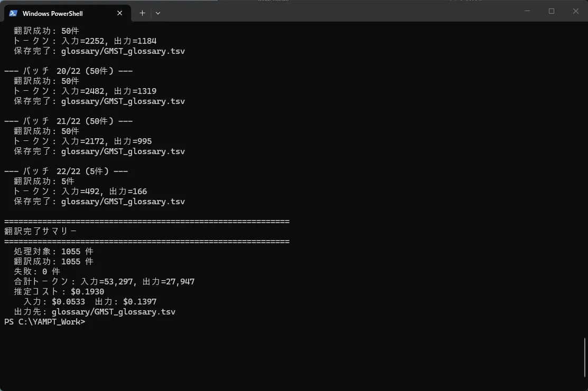Open a new tab with the plus button

142,13
